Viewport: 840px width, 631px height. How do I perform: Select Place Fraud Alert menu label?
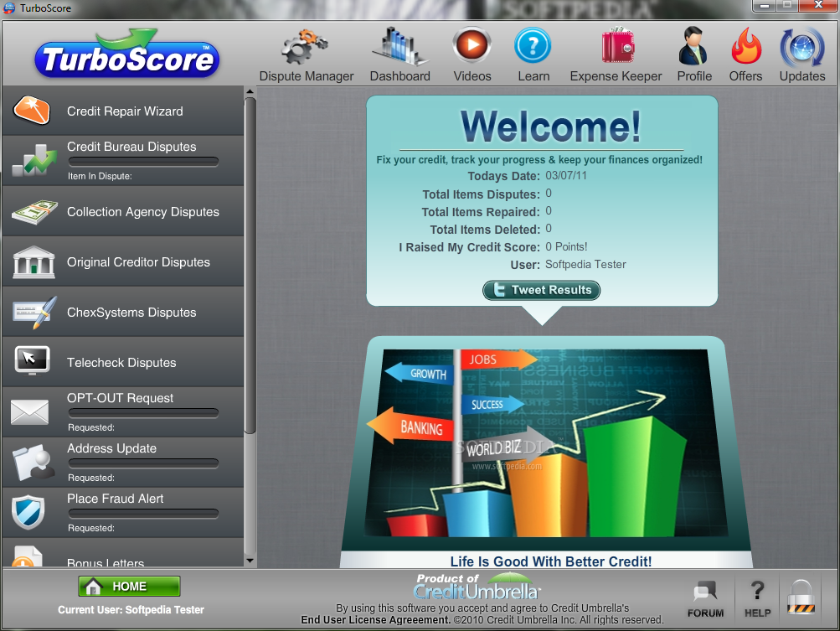pyautogui.click(x=116, y=499)
